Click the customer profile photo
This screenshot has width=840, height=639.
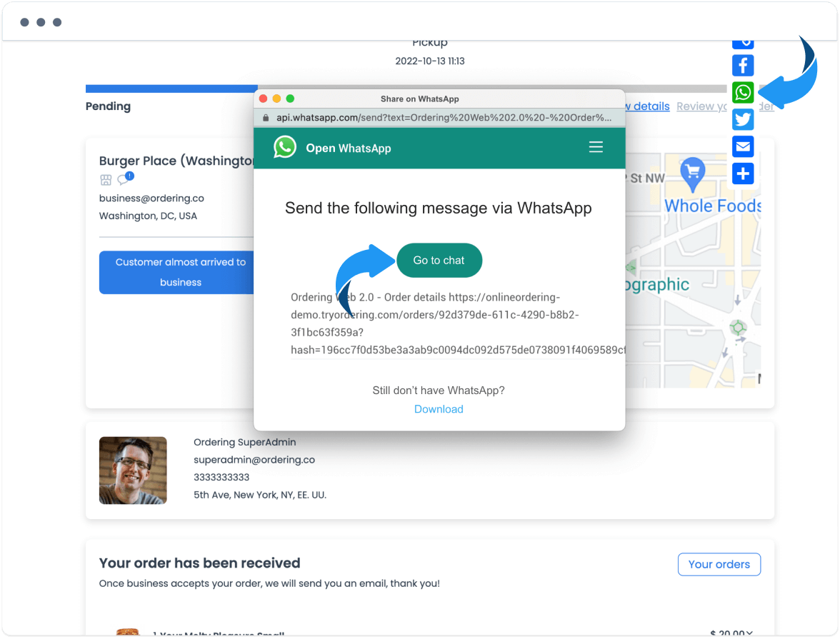coord(133,471)
